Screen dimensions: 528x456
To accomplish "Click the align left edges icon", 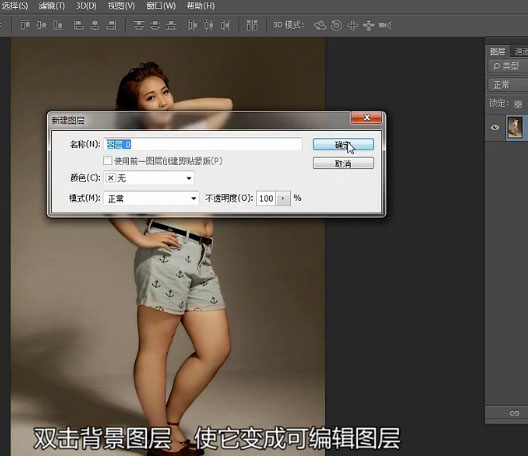I will coord(78,25).
